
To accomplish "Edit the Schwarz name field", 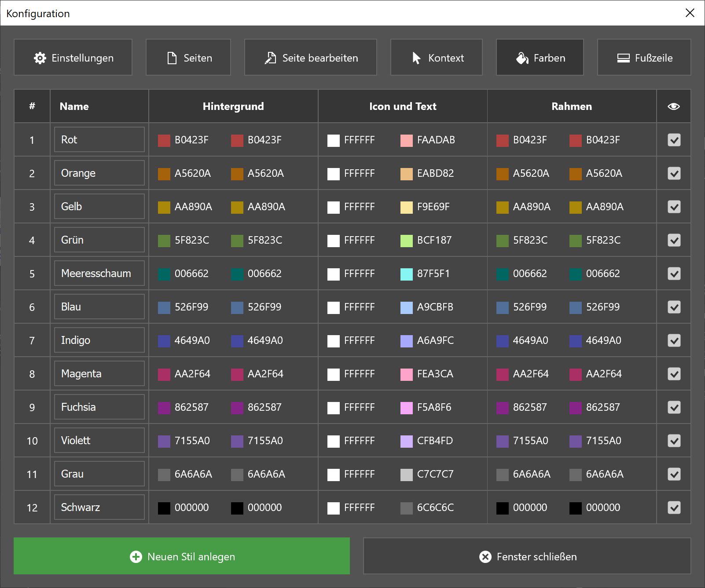I will point(99,507).
